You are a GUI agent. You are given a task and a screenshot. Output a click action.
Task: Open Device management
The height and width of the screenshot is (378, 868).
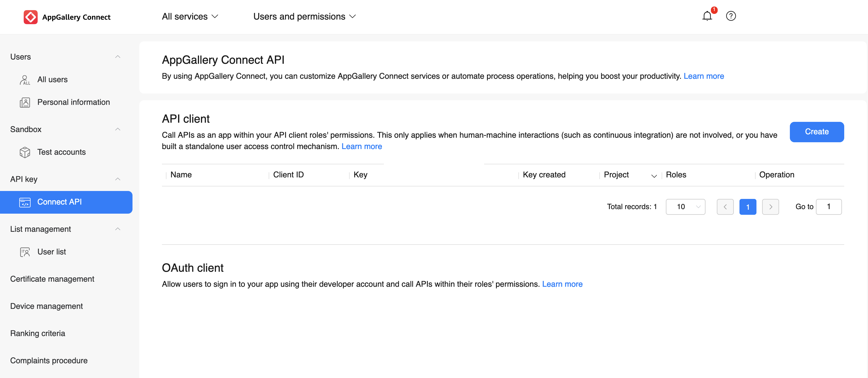[46, 306]
